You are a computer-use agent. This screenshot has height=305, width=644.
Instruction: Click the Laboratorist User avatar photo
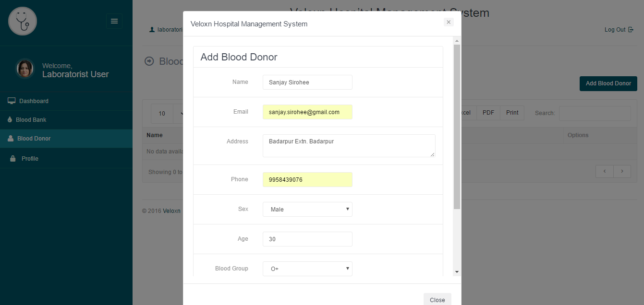[25, 69]
